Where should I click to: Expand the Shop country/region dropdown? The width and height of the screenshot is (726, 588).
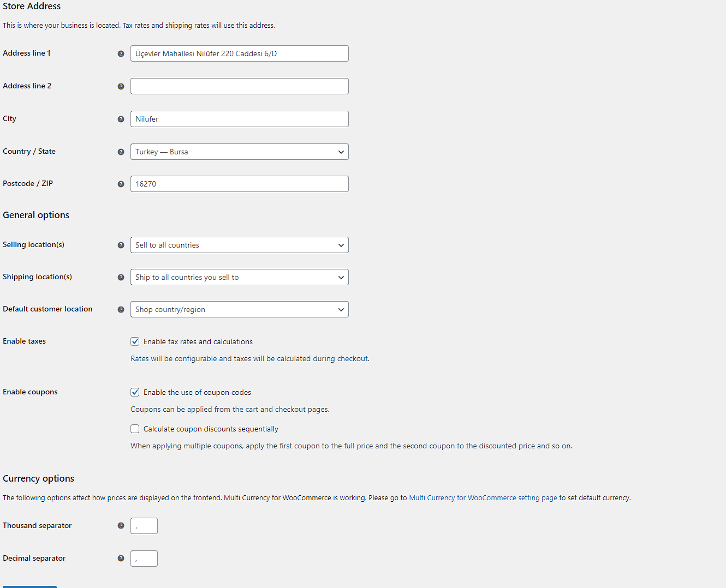click(240, 309)
